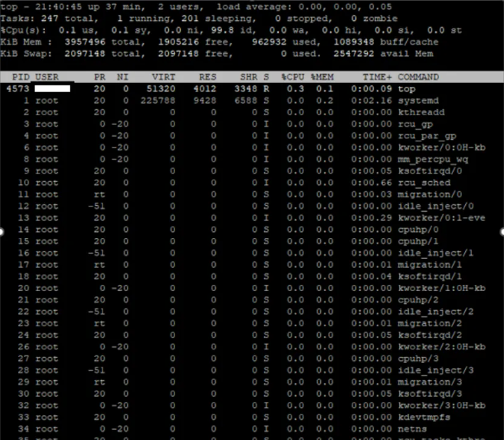Click the migration/0 command
This screenshot has height=440, width=504.
point(430,195)
